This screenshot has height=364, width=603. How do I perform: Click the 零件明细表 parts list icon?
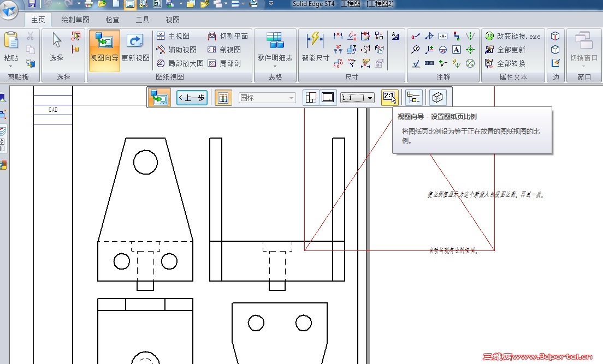coord(275,40)
